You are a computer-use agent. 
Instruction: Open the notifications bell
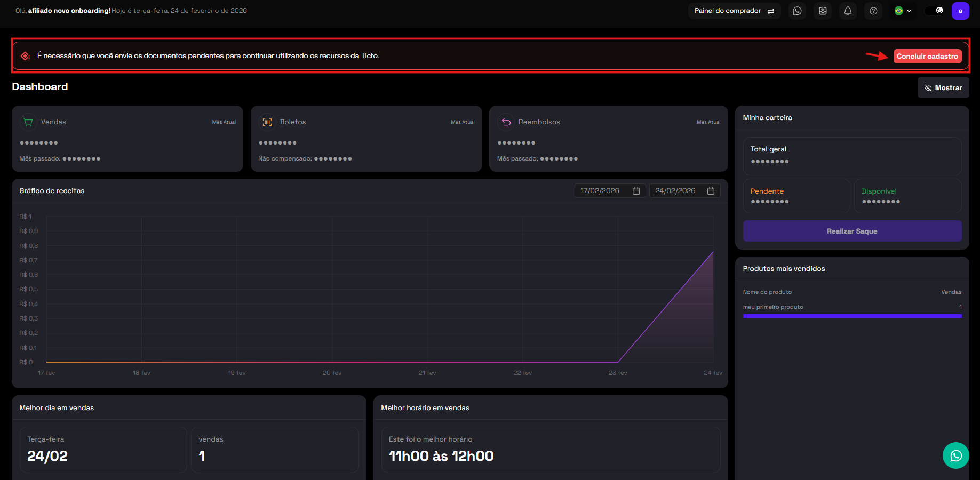[x=848, y=11]
